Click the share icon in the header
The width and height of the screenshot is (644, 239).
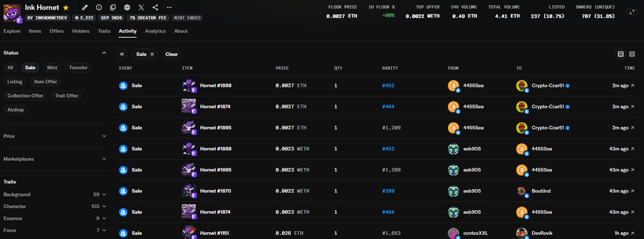[155, 8]
